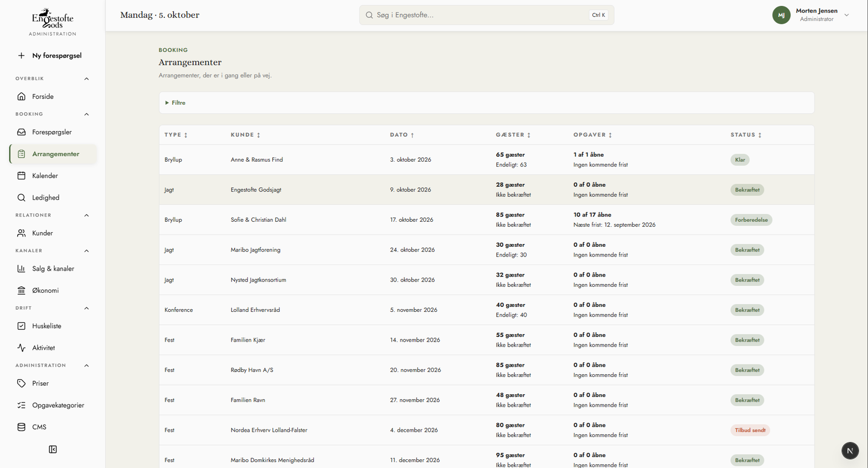868x468 pixels.
Task: Click the Kunder people icon
Action: 21,233
